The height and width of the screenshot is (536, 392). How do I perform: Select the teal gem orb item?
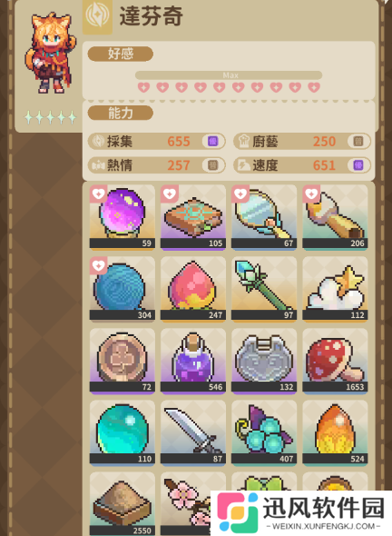pos(122,432)
